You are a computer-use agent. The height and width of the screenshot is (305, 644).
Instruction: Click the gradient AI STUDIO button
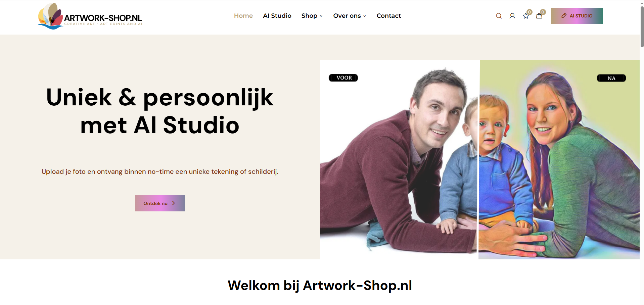[x=577, y=16]
